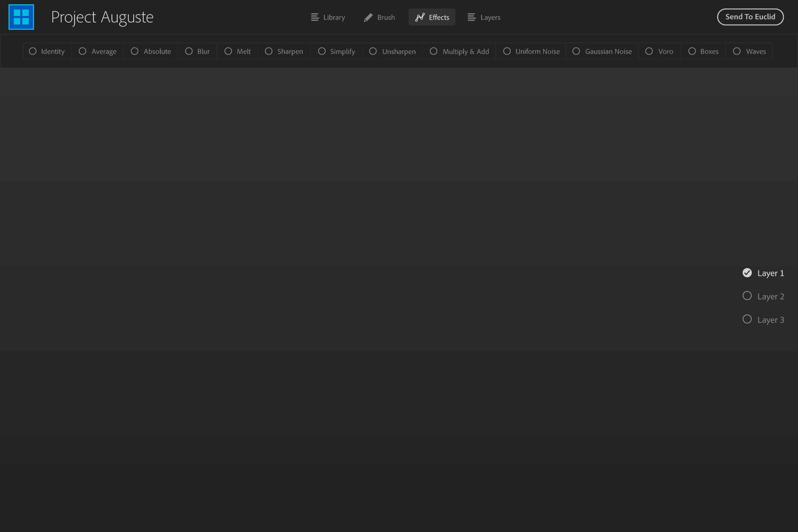Viewport: 798px width, 532px height.
Task: Open the Library tab
Action: [328, 17]
